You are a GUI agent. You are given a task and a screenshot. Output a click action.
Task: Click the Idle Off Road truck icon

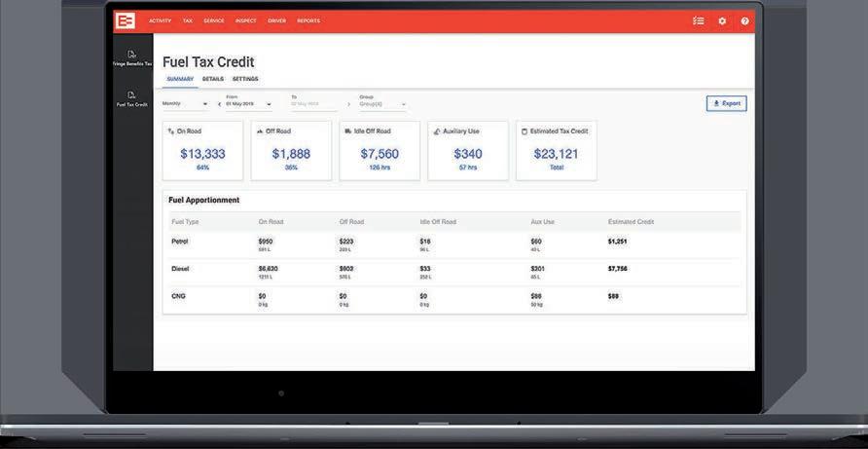tap(348, 131)
